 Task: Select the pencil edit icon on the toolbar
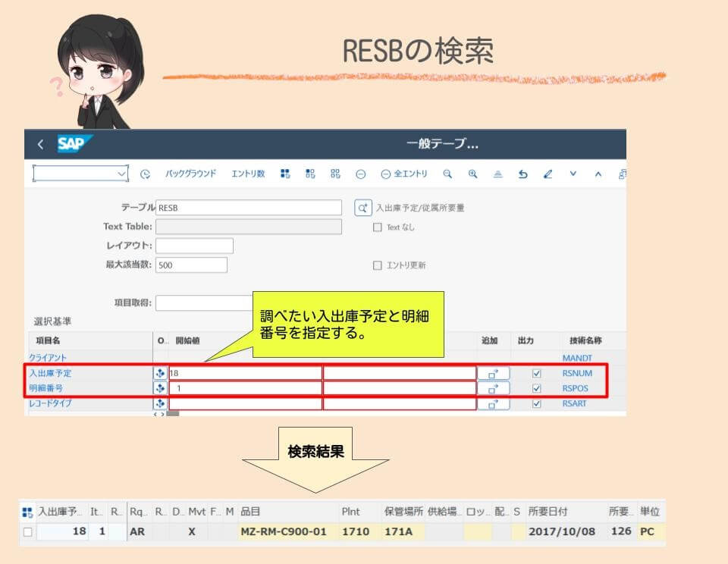point(548,174)
